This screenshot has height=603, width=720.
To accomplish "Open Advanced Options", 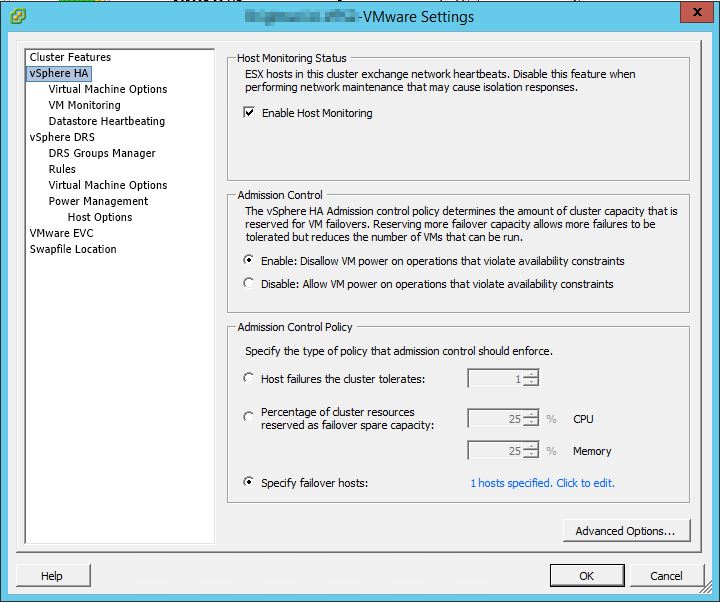I will (626, 531).
